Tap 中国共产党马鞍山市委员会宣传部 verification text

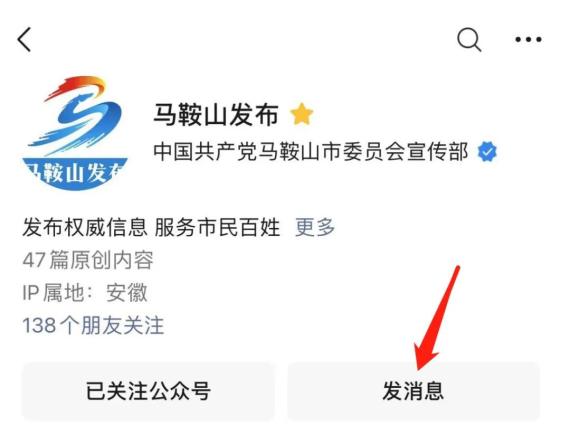pos(311,152)
